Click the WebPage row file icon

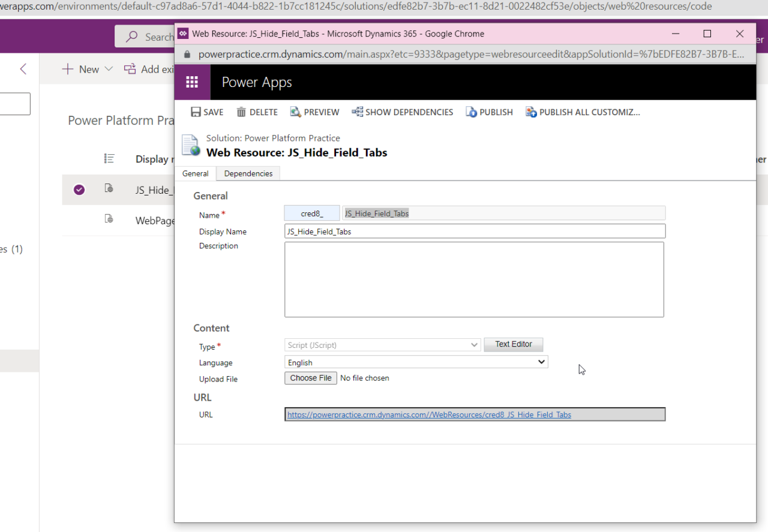point(109,220)
